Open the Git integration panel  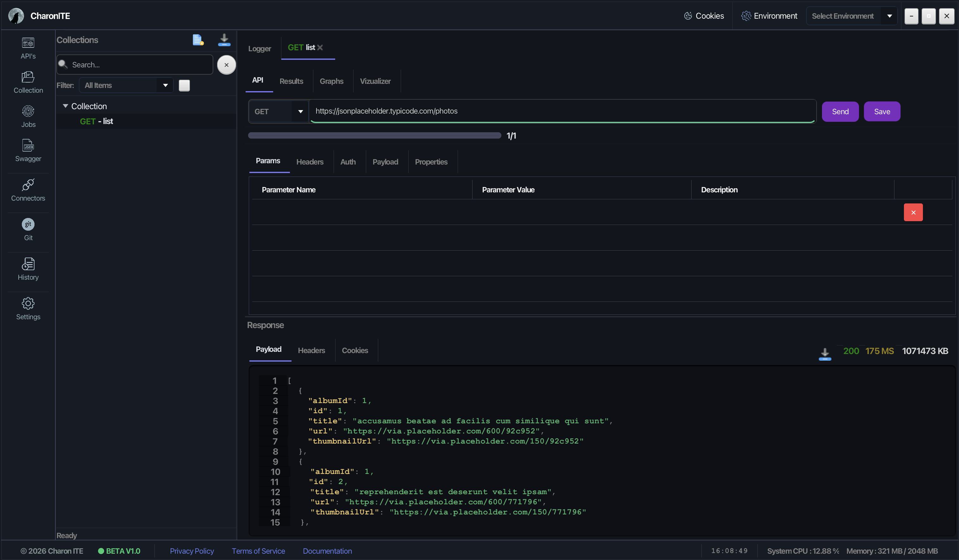[28, 229]
